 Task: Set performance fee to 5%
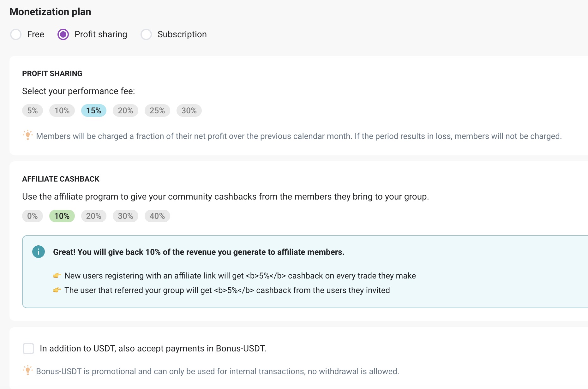[x=33, y=111]
